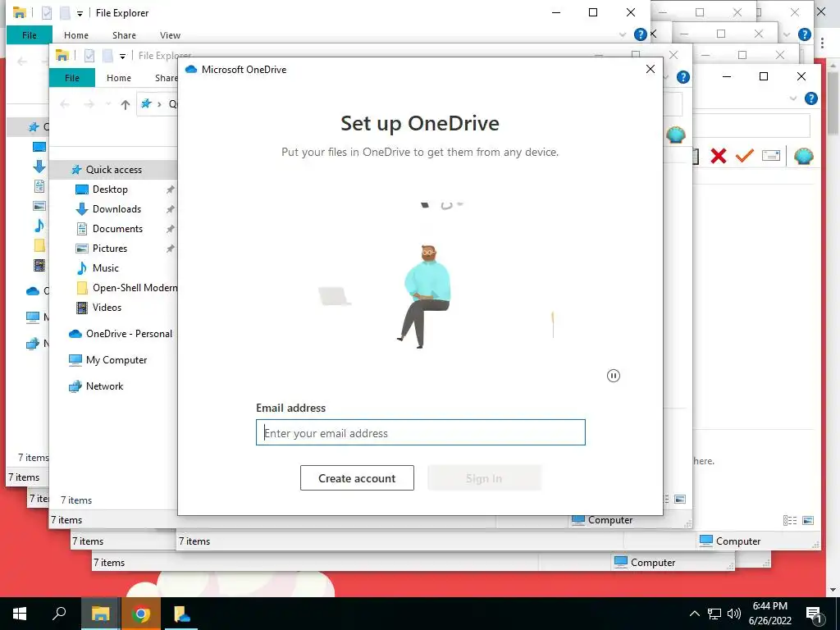The image size is (840, 630).
Task: Click the Sign in button
Action: [484, 478]
